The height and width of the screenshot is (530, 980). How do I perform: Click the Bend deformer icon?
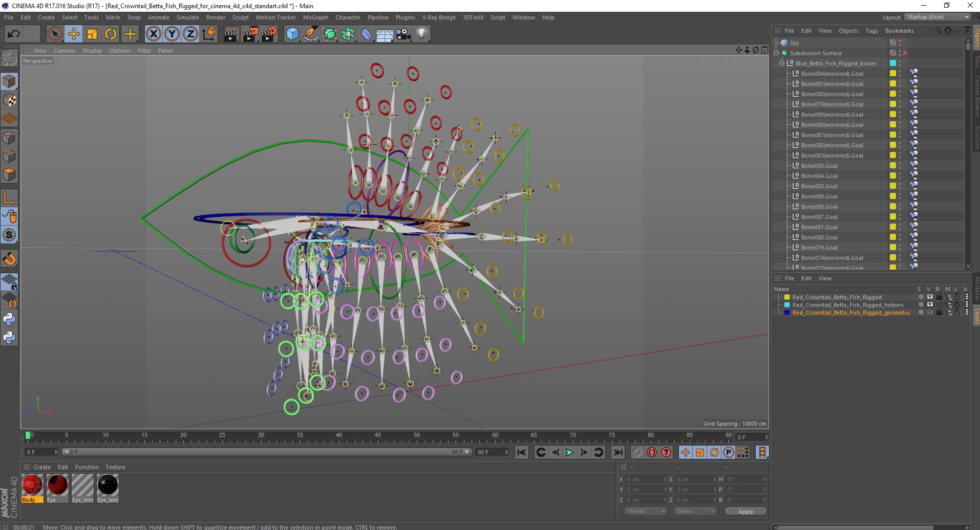point(367,34)
